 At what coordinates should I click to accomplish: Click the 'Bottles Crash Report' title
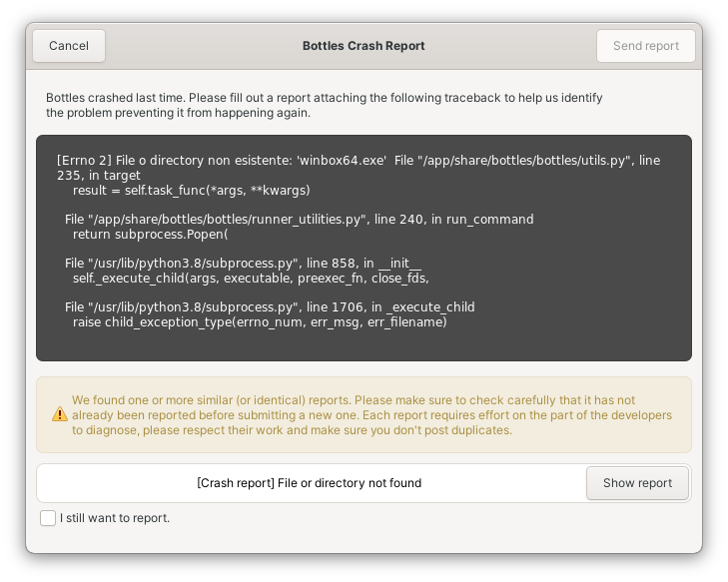pyautogui.click(x=364, y=46)
